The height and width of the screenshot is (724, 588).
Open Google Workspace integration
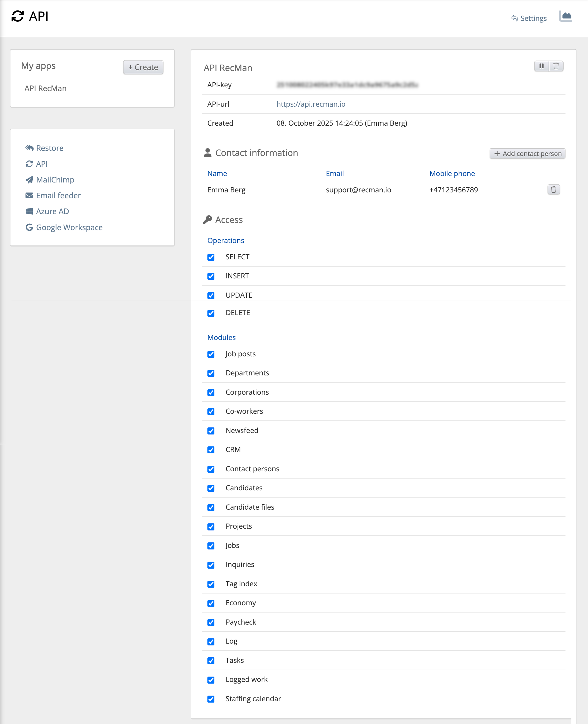pos(69,227)
